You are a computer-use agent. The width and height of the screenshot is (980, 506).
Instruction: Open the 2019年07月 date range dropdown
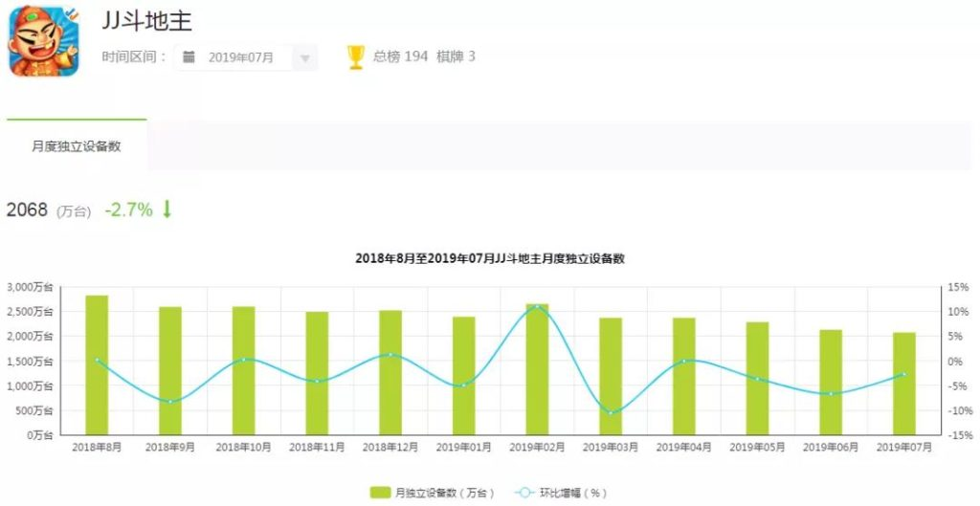click(246, 57)
